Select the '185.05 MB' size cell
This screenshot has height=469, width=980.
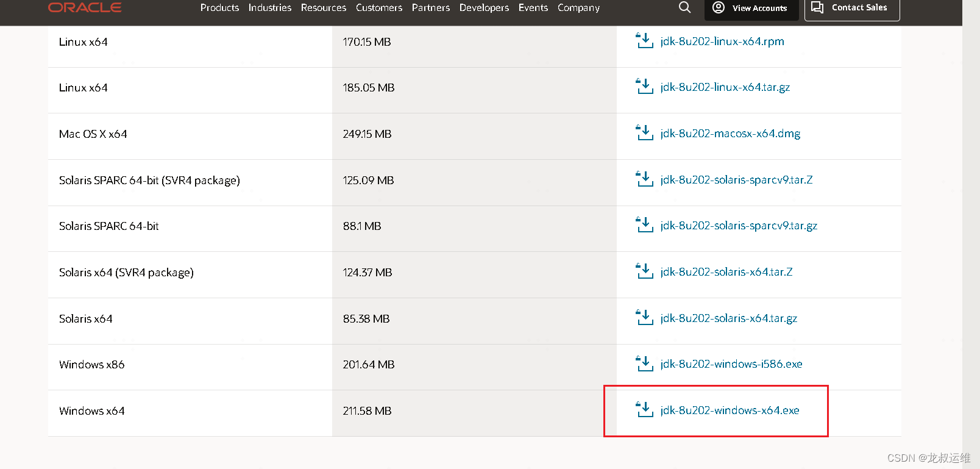click(474, 90)
